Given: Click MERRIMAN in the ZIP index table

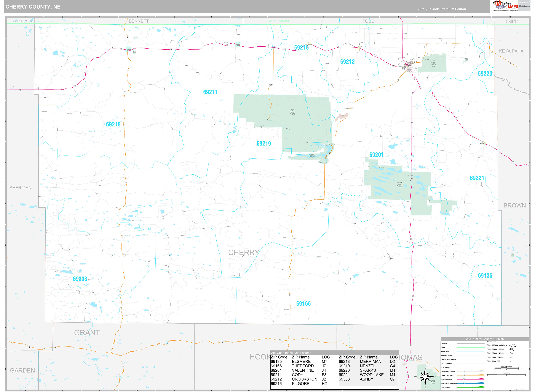Looking at the screenshot, I should coord(371,362).
